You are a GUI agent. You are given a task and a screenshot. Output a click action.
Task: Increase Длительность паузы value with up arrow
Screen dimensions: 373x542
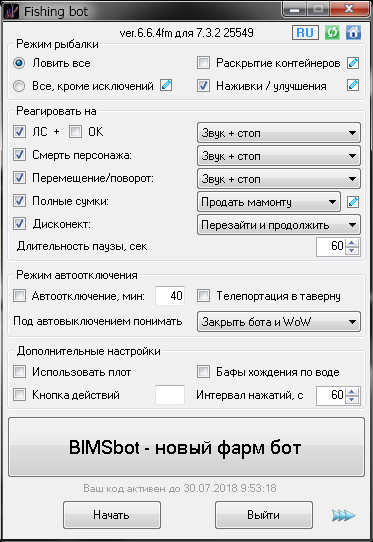[x=352, y=242]
